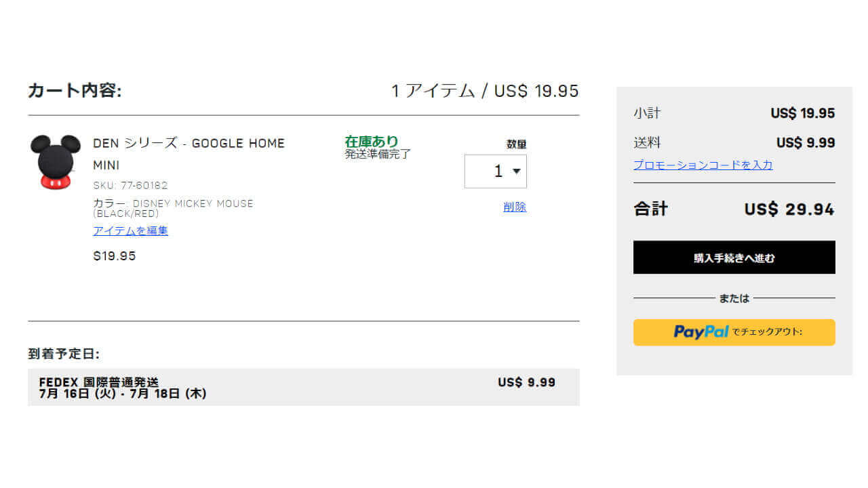This screenshot has width=868, height=488.
Task: Click the $19.95 item price
Action: tap(115, 256)
